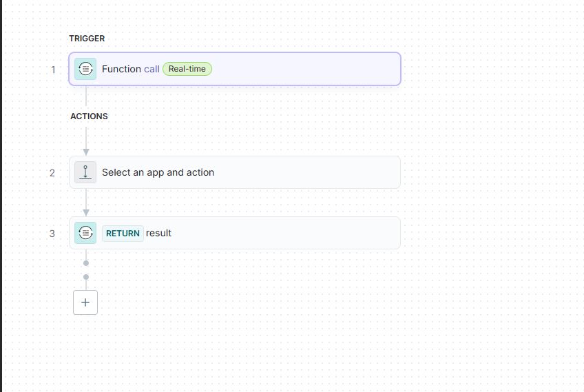Screen dimensions: 584x392
Task: Open "Select an app and action" step
Action: [158, 172]
